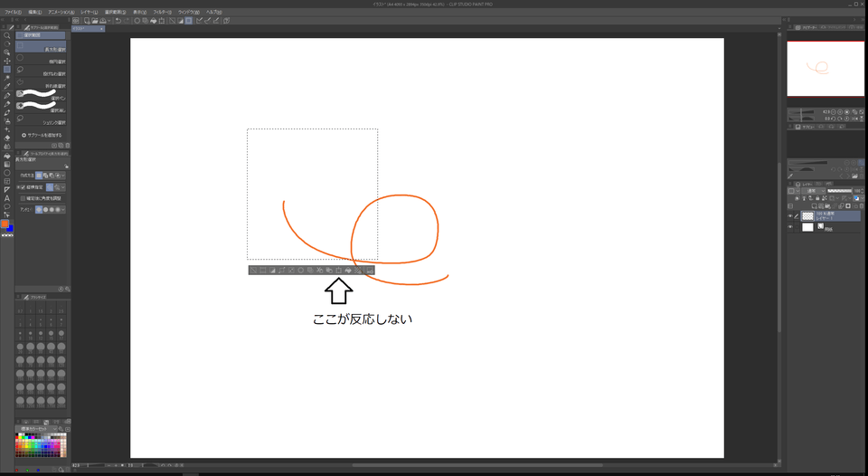Toggle Show selection border in command bar
Screen dimensions: 868x476
[x=188, y=21]
